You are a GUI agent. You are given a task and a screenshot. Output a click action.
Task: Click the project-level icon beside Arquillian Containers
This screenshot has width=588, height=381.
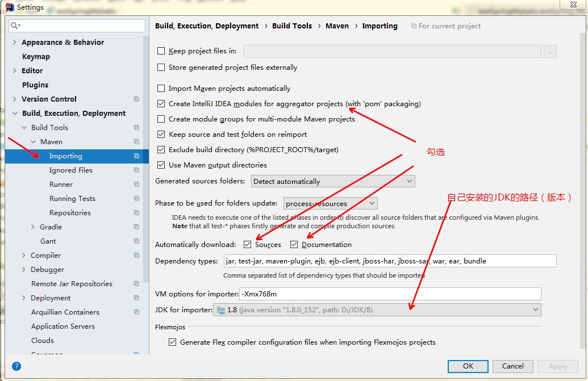[136, 312]
